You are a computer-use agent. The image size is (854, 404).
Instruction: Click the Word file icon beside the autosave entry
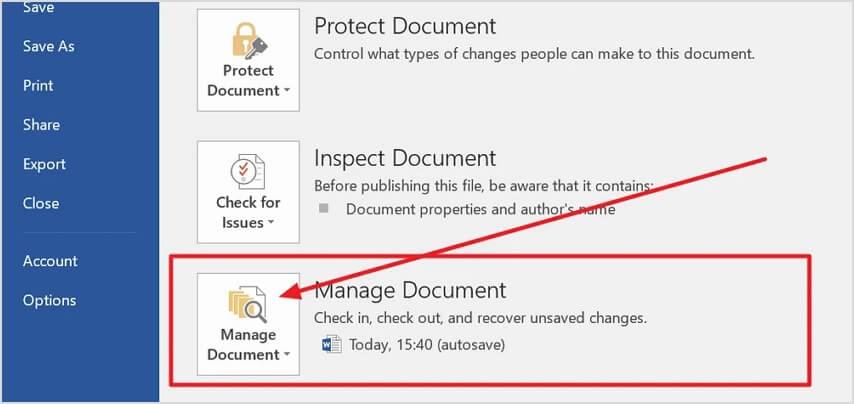(331, 345)
